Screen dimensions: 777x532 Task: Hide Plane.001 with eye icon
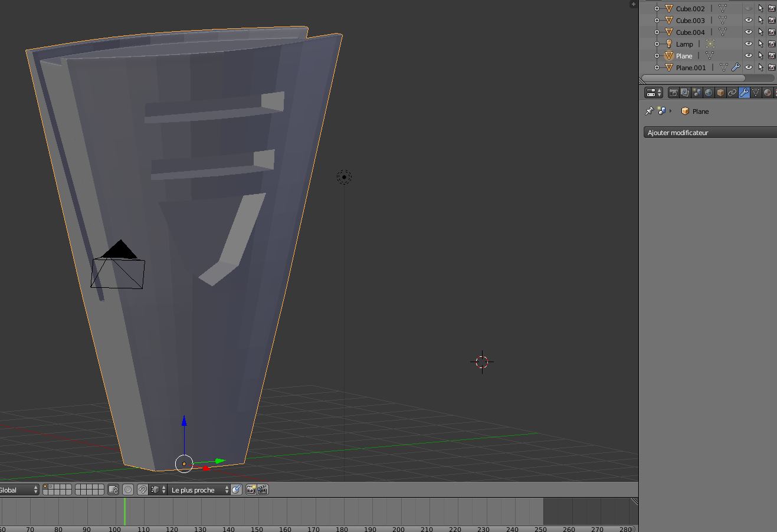click(749, 67)
